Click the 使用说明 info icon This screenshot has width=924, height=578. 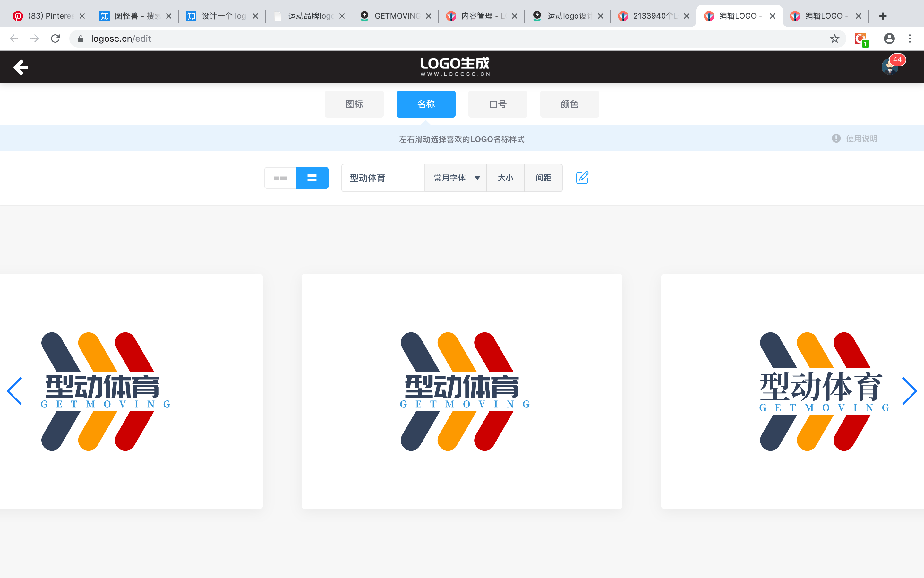point(836,138)
